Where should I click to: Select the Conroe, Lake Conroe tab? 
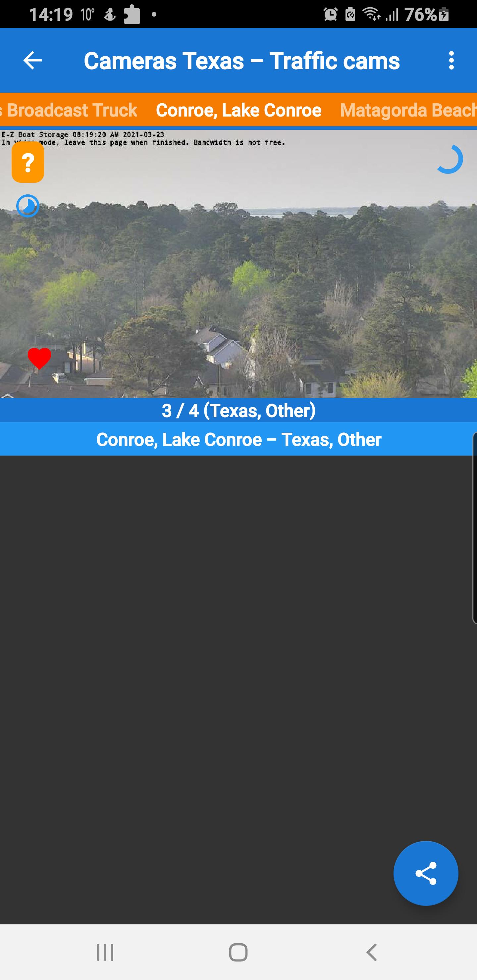click(238, 110)
